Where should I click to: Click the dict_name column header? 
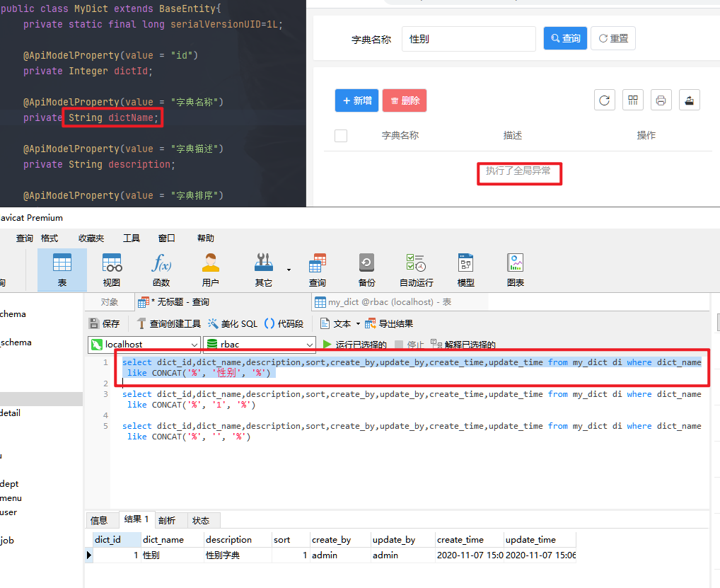172,539
